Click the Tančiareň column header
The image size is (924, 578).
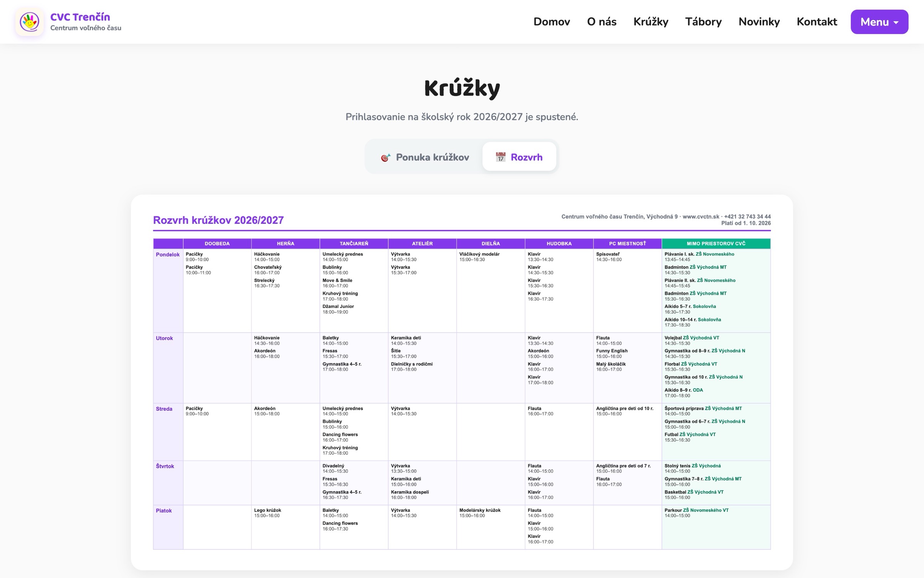point(354,244)
